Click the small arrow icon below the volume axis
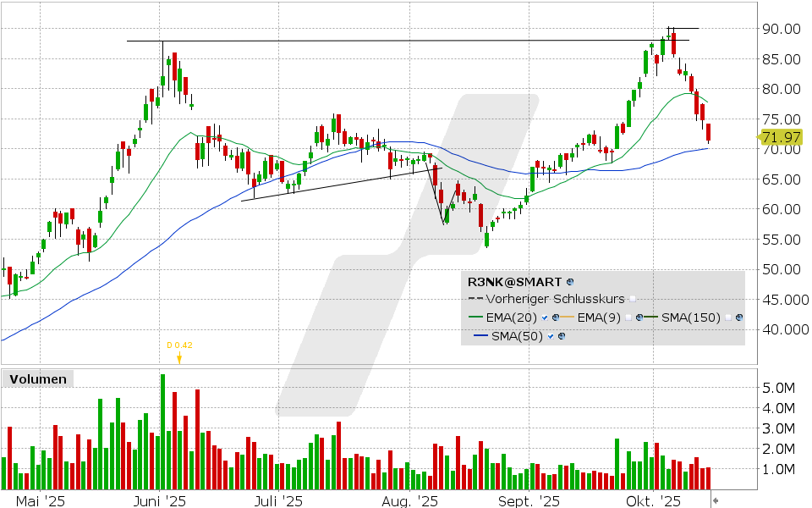The image size is (812, 508). [x=715, y=500]
